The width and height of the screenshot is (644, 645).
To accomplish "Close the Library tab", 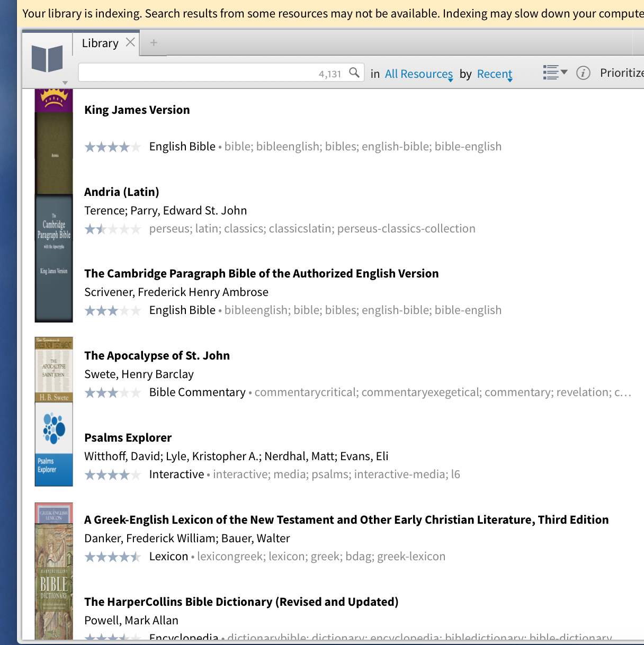I will 130,42.
